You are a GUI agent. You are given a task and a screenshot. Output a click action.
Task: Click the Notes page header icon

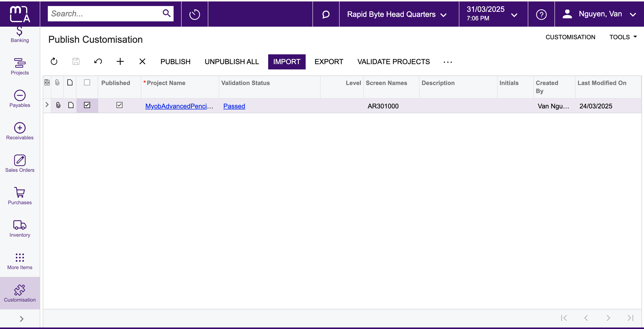70,83
